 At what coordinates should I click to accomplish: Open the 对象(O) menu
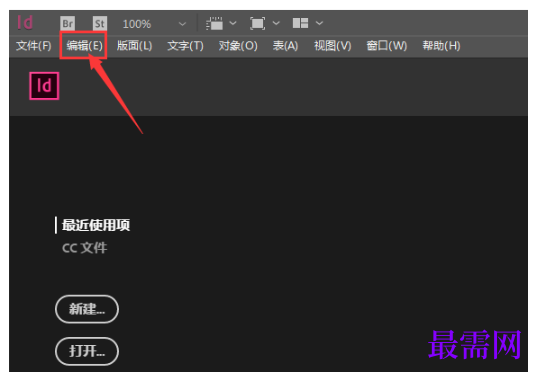coord(238,45)
